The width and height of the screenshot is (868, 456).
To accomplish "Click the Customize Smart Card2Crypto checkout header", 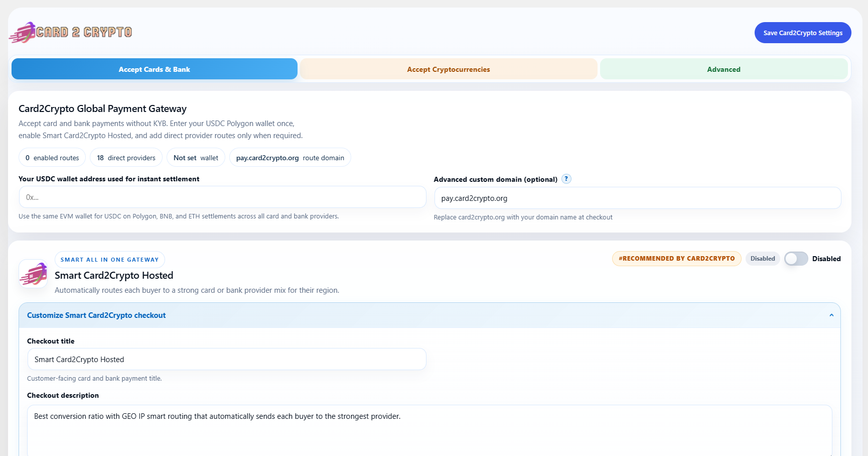I will [x=429, y=315].
